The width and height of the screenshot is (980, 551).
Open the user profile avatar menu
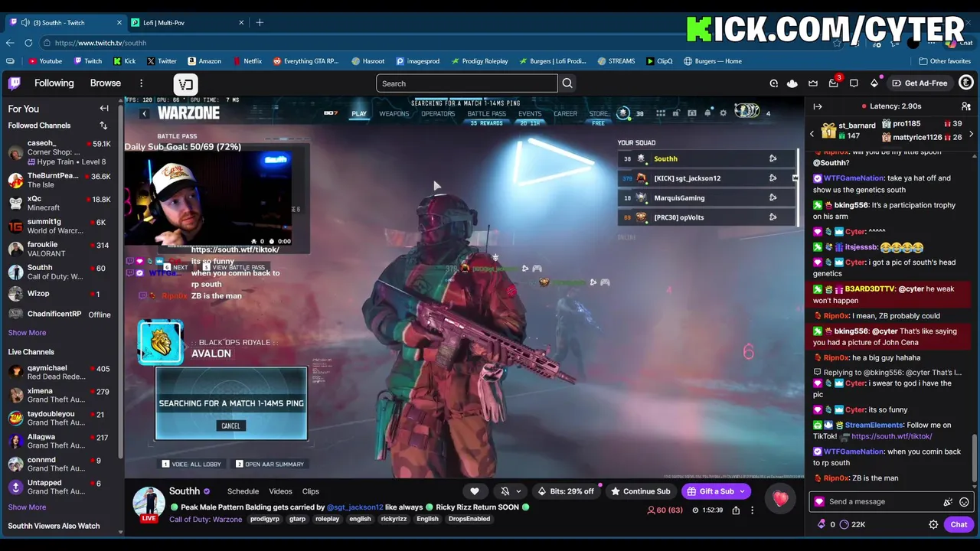coord(966,83)
